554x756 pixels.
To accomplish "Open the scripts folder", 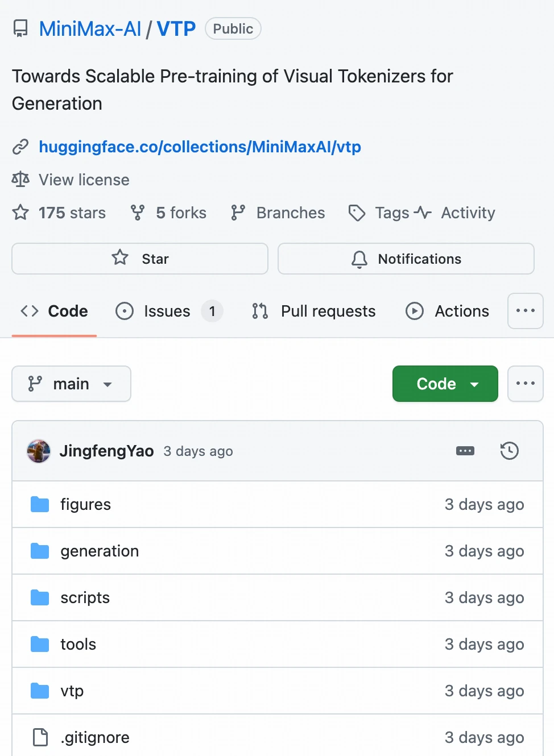I will pyautogui.click(x=85, y=598).
